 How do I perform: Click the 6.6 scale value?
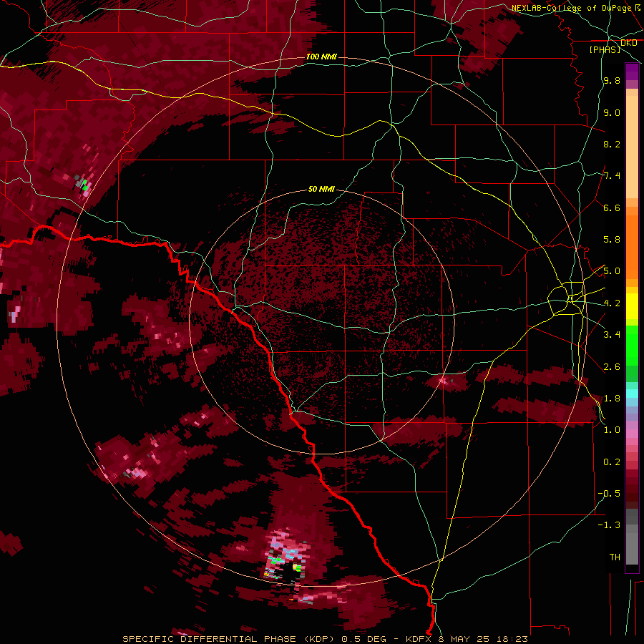pyautogui.click(x=612, y=208)
